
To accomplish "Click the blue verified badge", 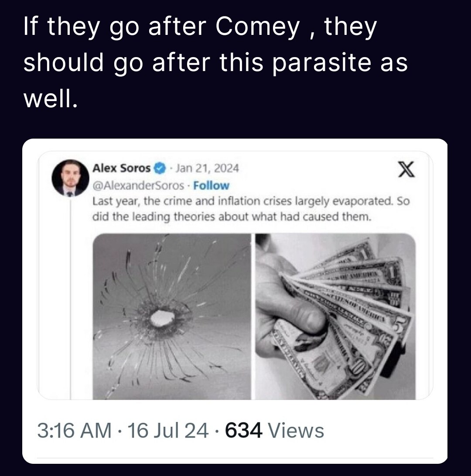I will pyautogui.click(x=160, y=168).
